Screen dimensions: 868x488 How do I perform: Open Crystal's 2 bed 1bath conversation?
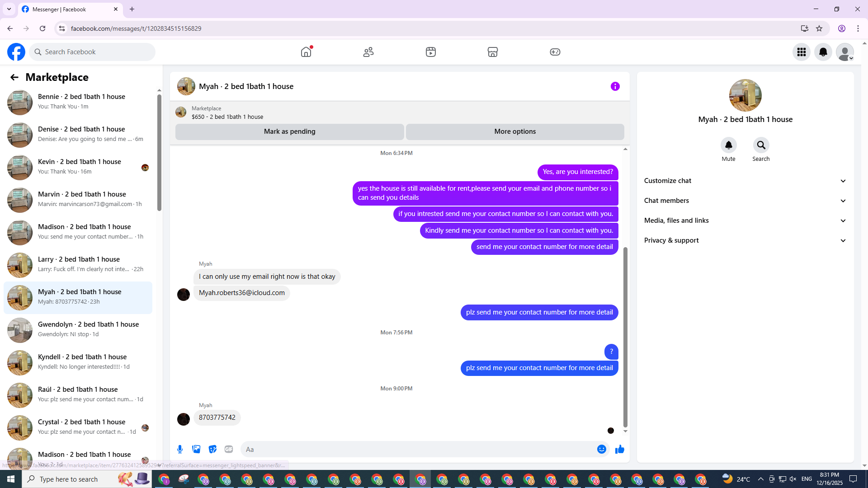78,427
